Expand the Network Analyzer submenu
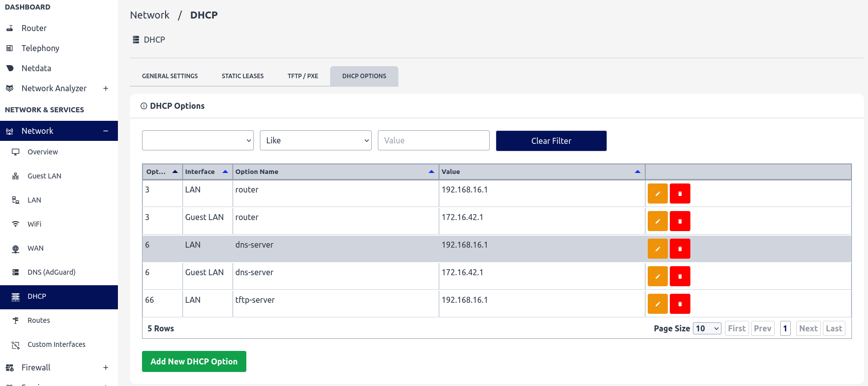 [x=106, y=89]
